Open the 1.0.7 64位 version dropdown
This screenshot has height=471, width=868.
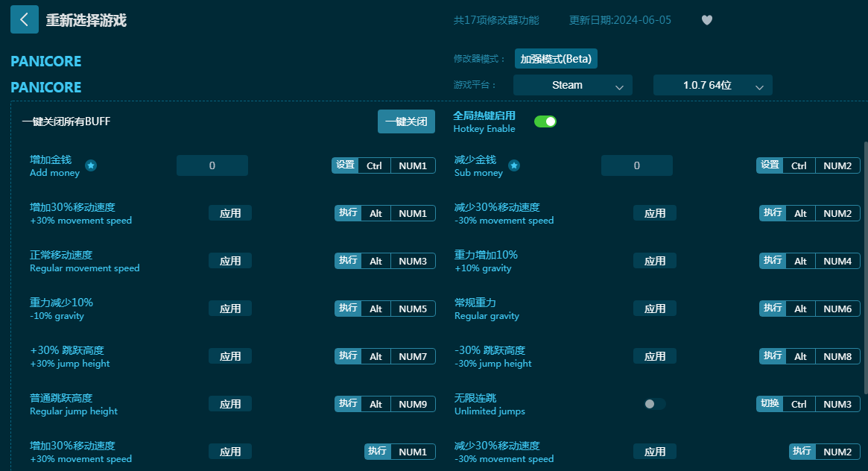[712, 85]
